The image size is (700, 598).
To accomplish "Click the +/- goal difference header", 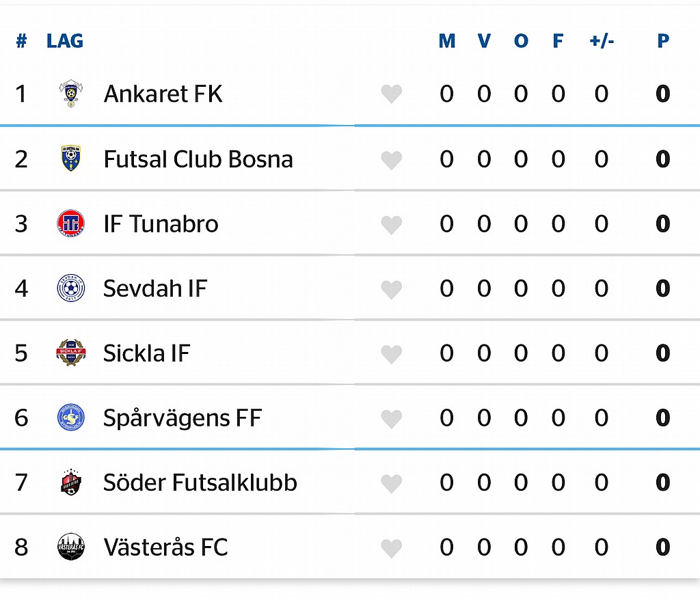I will click(x=602, y=41).
